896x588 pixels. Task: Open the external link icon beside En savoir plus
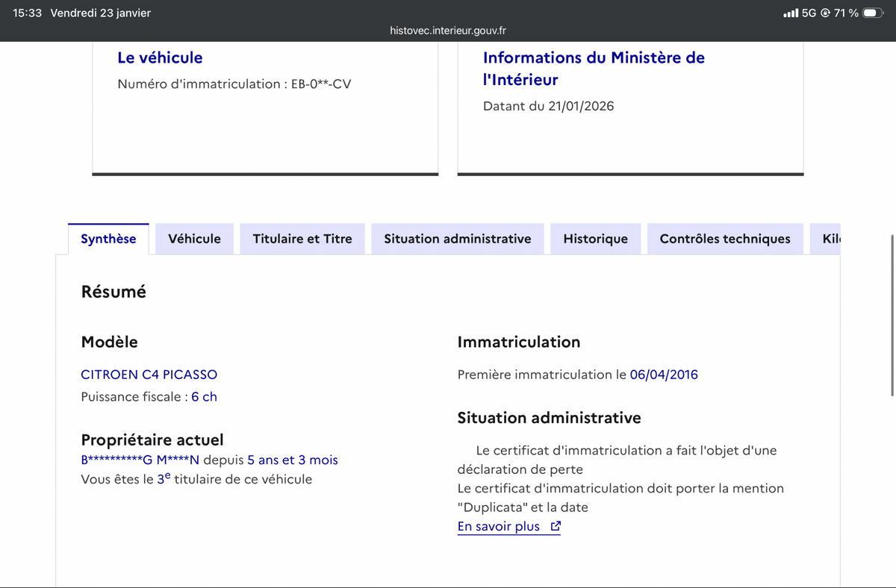pyautogui.click(x=555, y=526)
